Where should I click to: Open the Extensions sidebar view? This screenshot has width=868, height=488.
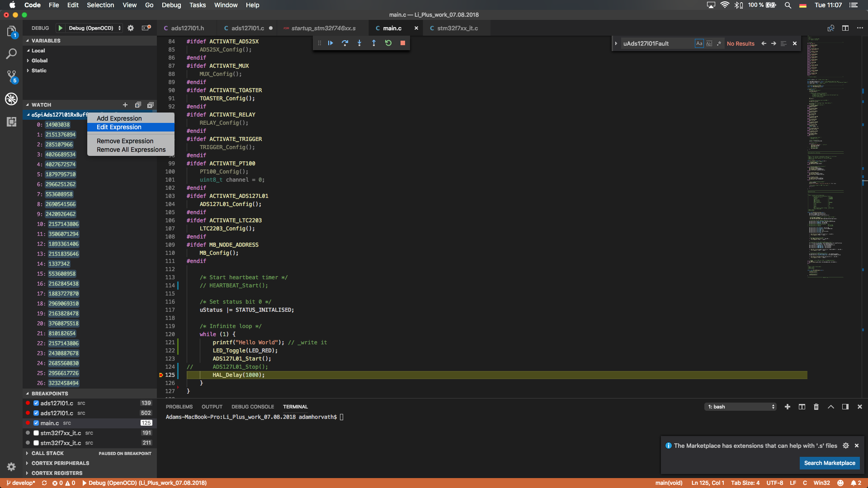click(x=11, y=122)
